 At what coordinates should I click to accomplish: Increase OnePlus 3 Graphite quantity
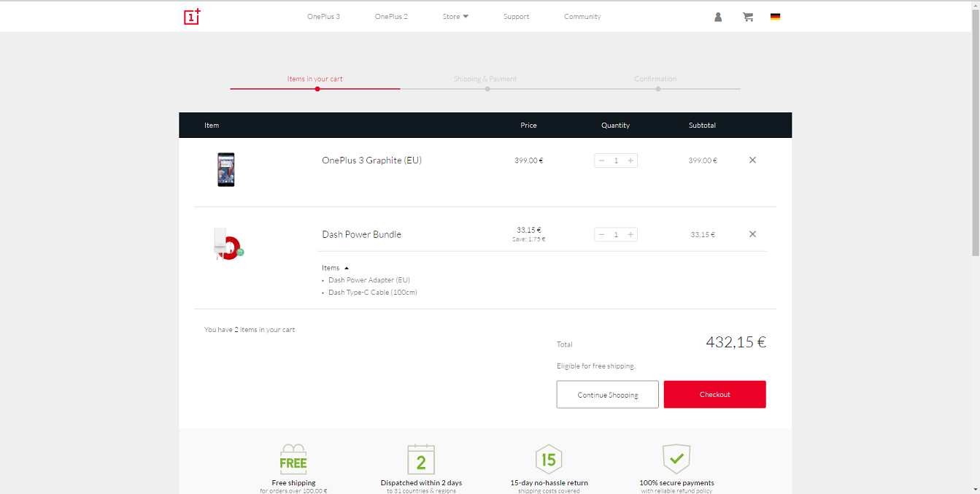[630, 161]
